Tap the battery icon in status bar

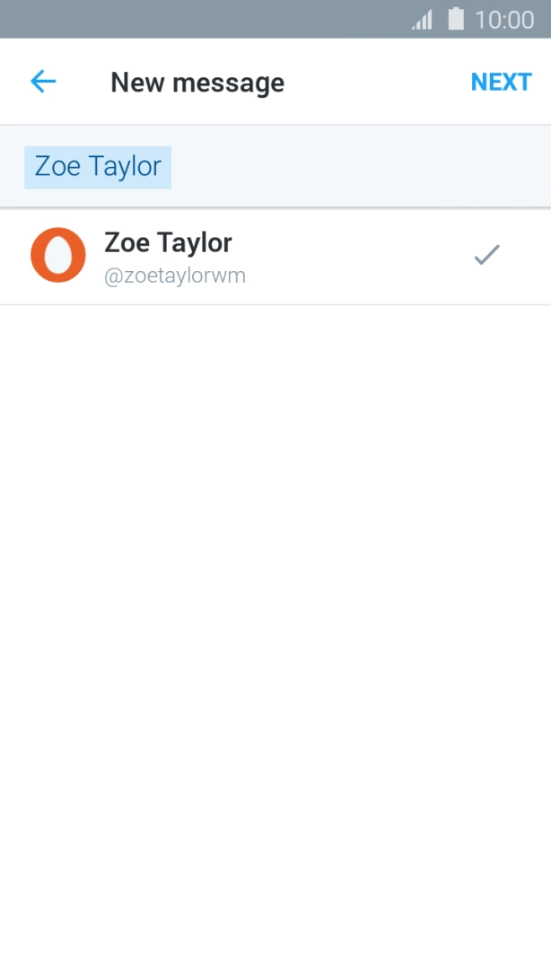[x=456, y=19]
